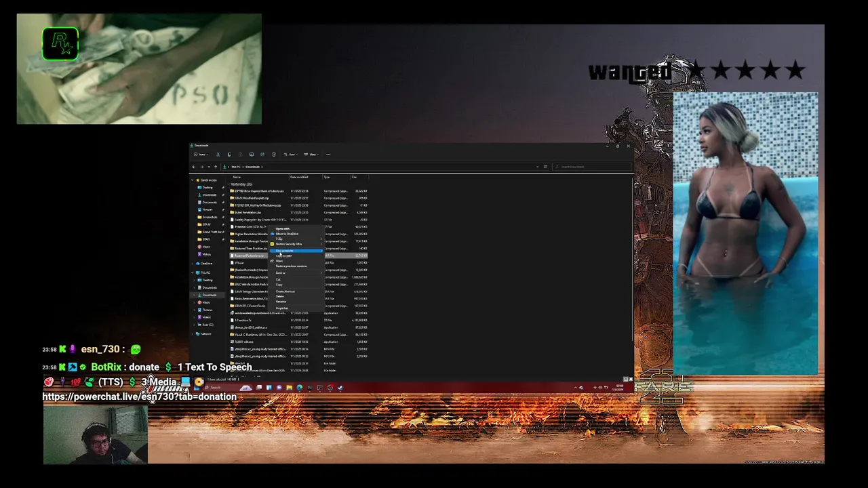
Task: Select Screenshots folder in Quick access
Action: click(x=210, y=217)
